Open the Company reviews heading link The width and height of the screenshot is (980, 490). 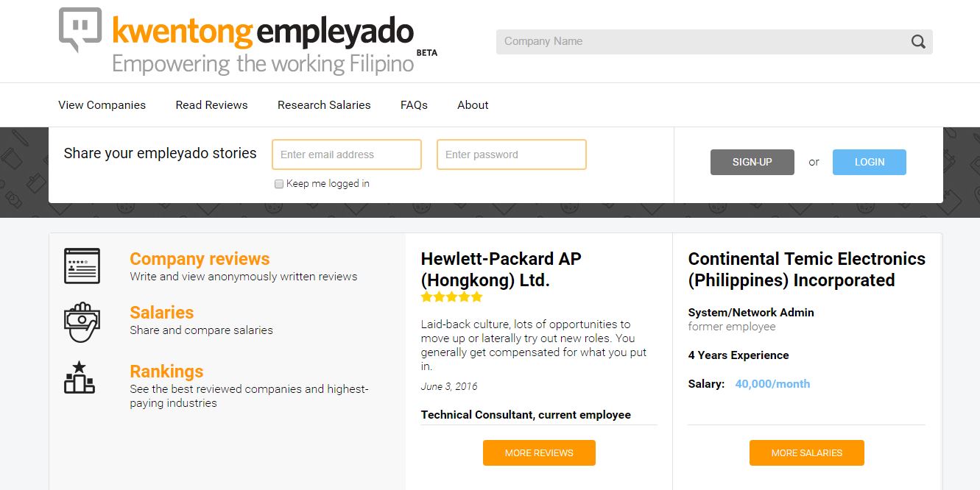(x=200, y=259)
